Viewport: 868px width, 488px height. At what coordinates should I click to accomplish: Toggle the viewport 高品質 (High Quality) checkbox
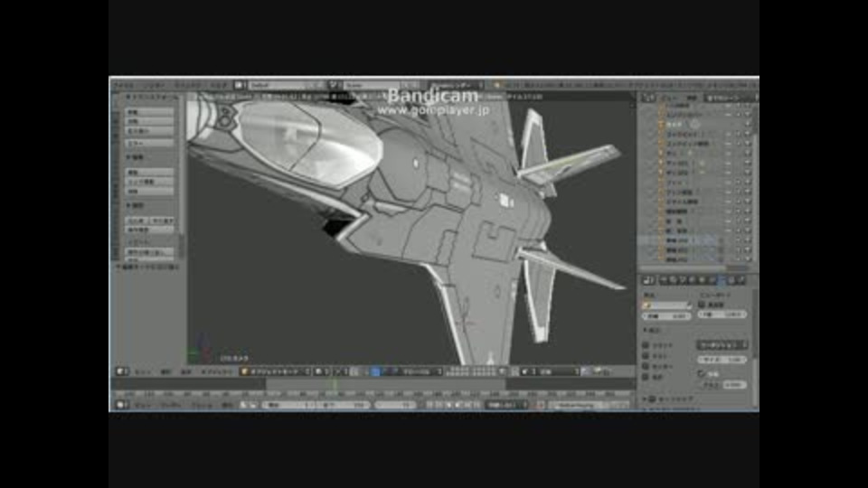coord(702,305)
